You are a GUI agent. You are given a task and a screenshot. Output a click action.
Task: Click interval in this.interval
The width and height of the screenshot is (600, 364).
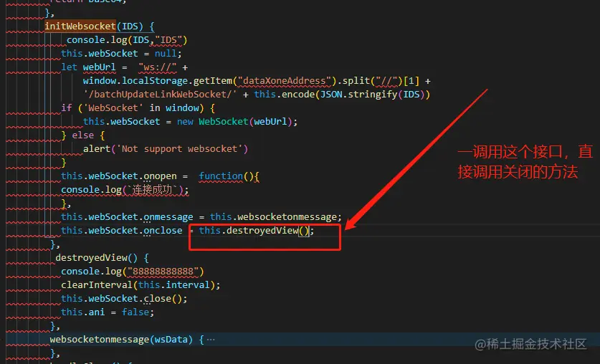click(x=188, y=285)
